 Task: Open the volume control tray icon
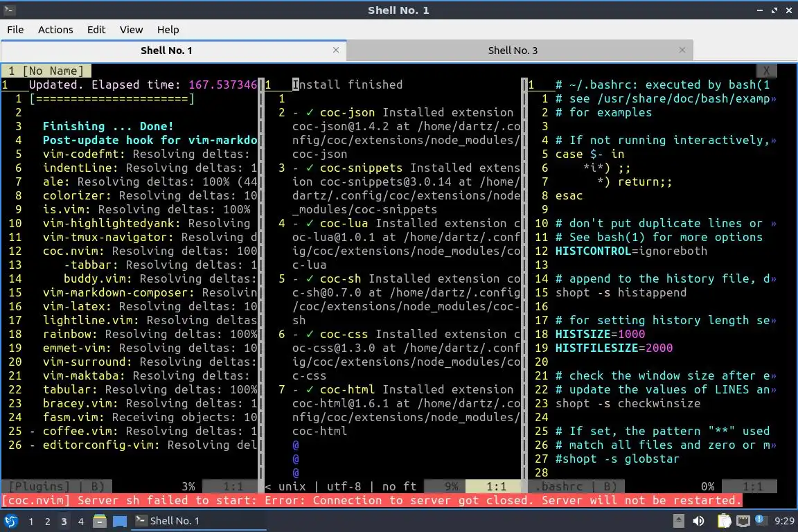(699, 521)
